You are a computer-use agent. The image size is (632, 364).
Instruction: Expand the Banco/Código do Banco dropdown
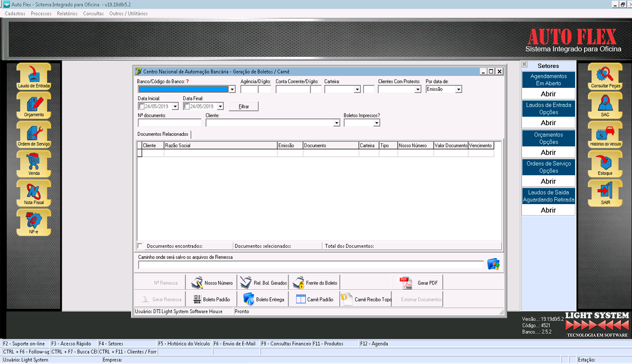click(x=232, y=89)
